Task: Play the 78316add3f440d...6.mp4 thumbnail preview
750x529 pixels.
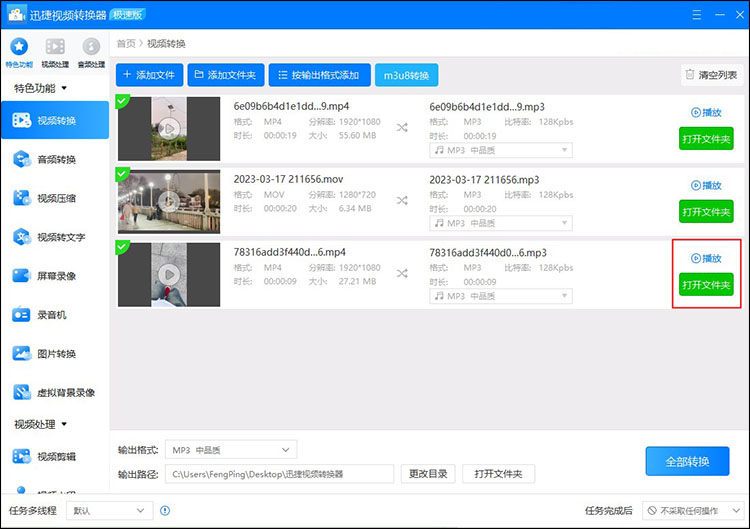Action: pos(169,275)
